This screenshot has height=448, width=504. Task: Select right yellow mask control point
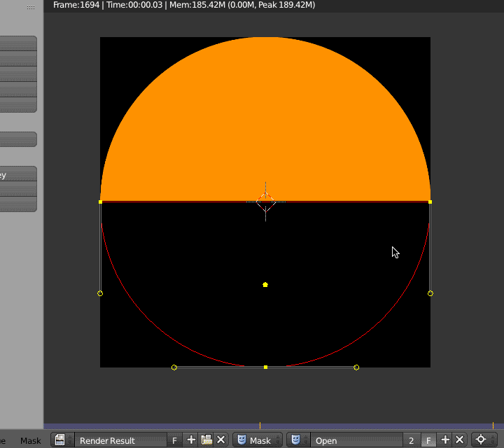[x=430, y=202]
